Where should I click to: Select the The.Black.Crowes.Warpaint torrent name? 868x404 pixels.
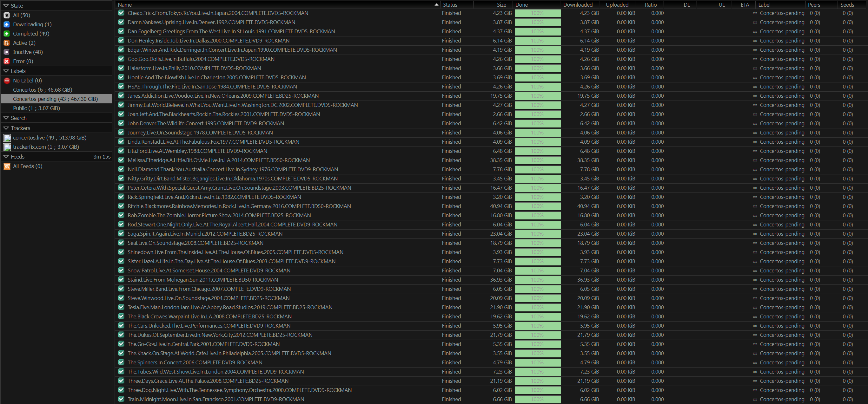point(209,316)
